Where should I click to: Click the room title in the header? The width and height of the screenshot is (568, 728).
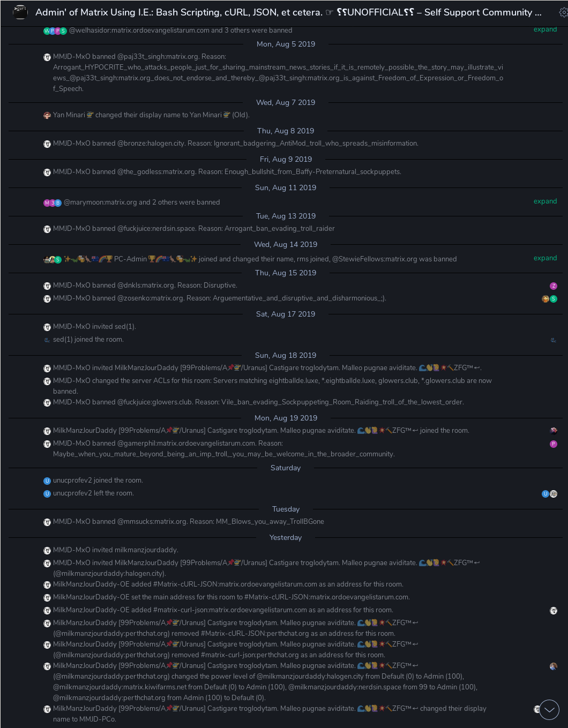(x=288, y=12)
